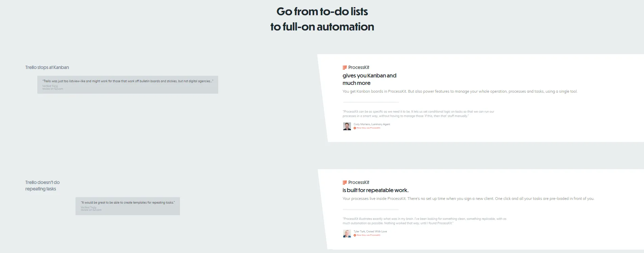
Task: Click the G2.com review attribution under the listview quote
Action: tap(53, 88)
